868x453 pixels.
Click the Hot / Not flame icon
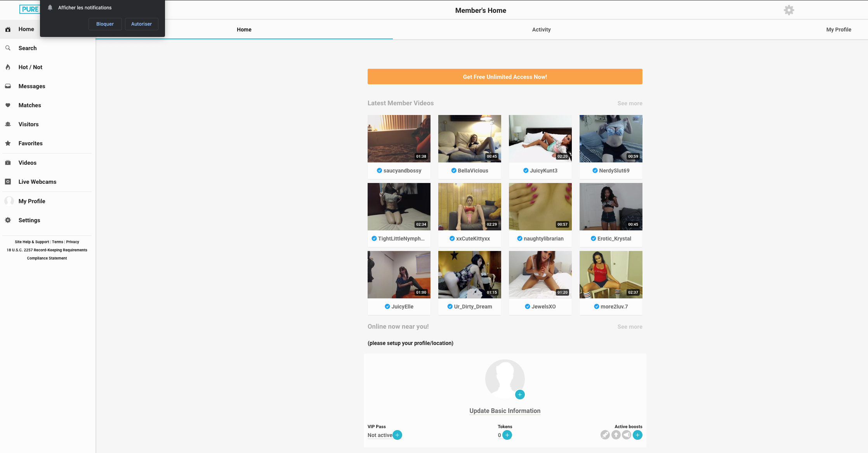(8, 67)
